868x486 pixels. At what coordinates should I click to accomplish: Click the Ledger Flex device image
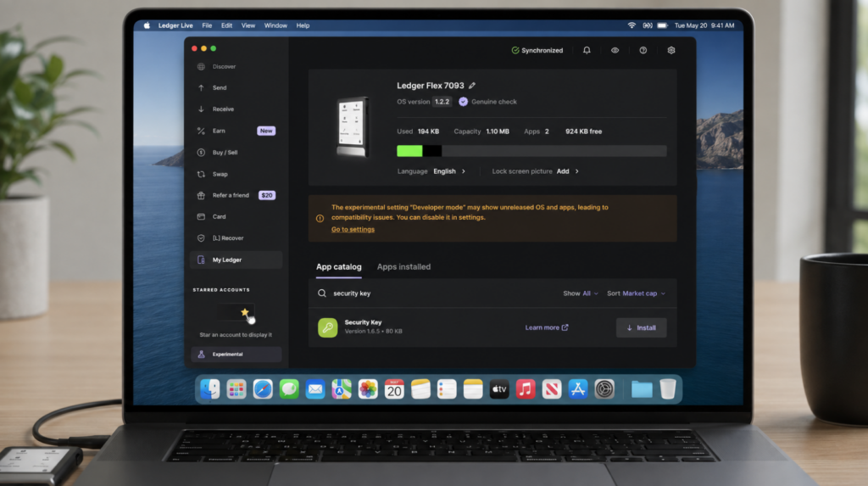[353, 127]
